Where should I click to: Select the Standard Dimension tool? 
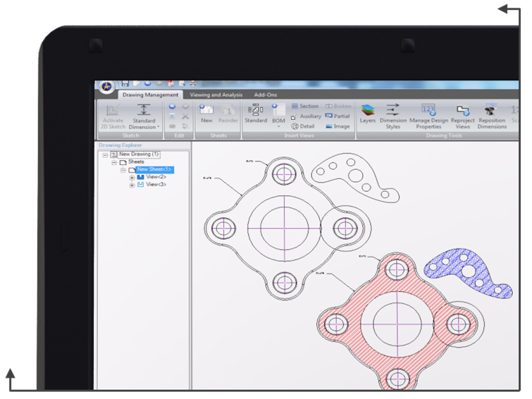click(x=144, y=116)
